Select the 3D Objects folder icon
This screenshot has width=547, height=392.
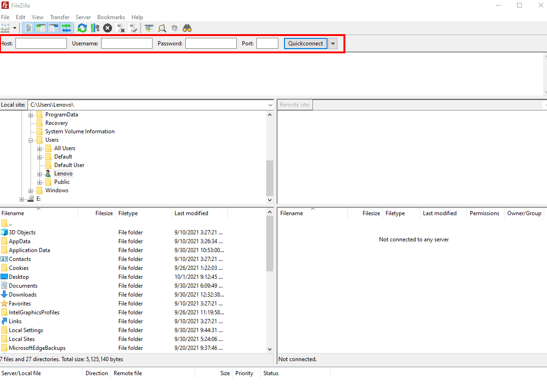4,232
